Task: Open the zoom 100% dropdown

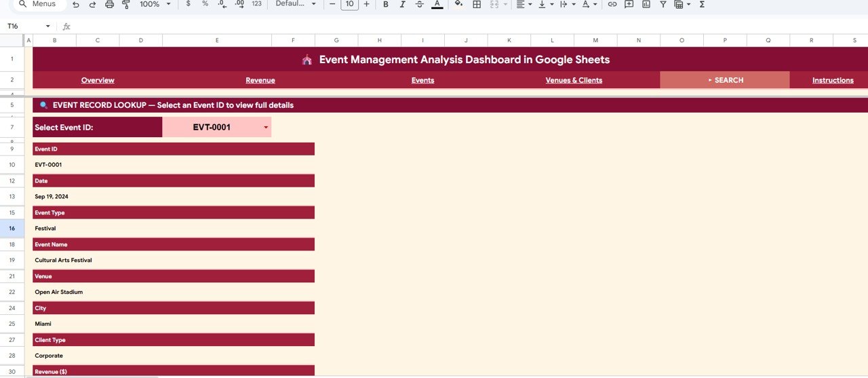Action: tap(155, 4)
